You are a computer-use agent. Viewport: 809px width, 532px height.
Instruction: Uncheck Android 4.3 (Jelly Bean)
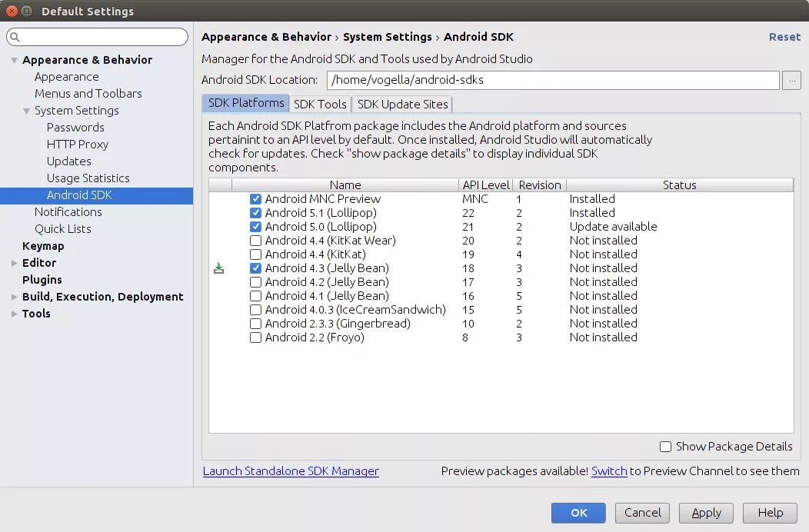[x=255, y=268]
